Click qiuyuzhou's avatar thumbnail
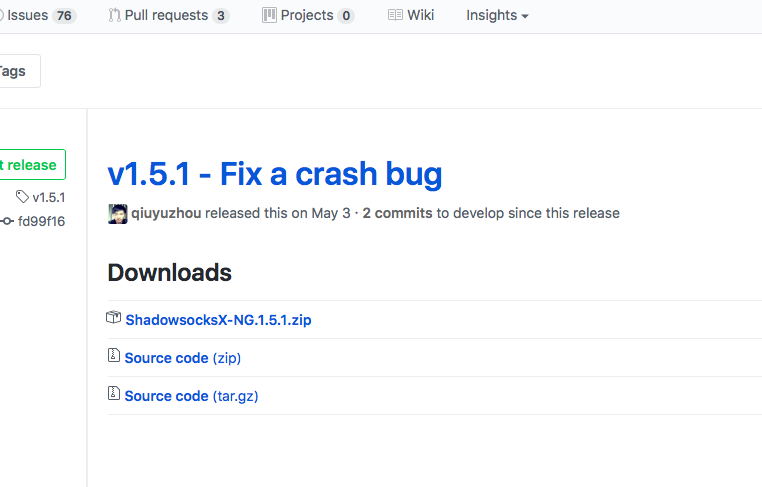762x487 pixels. pyautogui.click(x=117, y=213)
